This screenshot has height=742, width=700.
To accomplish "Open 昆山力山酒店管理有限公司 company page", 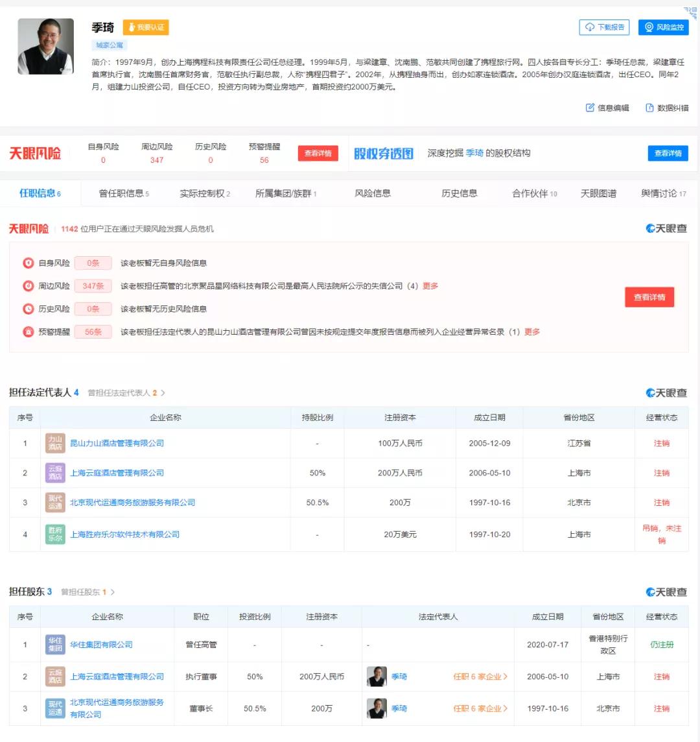I will [119, 444].
